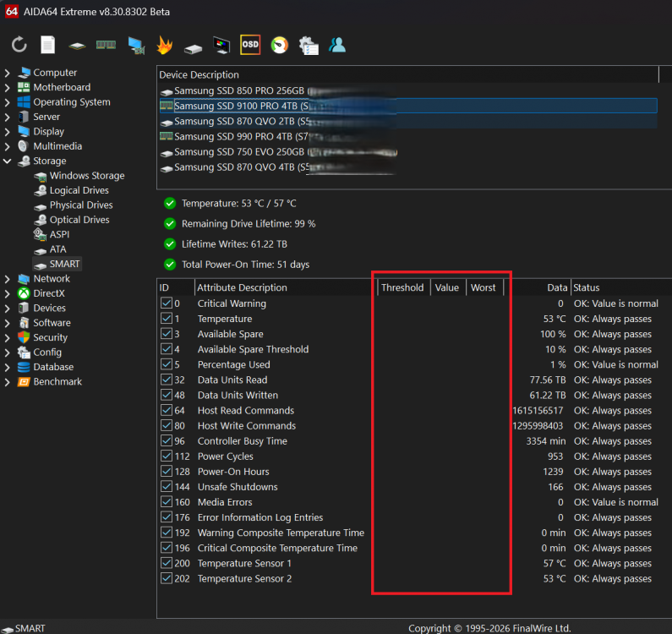672x634 pixels.
Task: Expand the Network node chevron
Action: 7,279
